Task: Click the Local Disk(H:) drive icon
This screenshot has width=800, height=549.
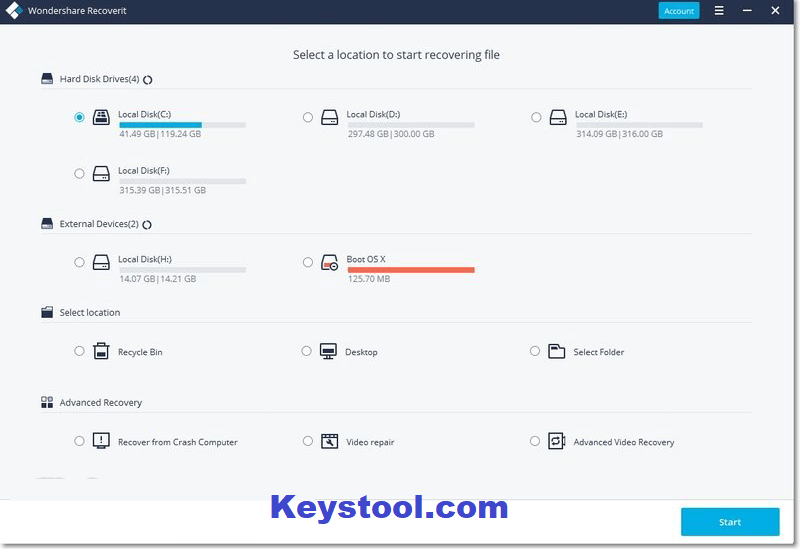Action: tap(101, 262)
